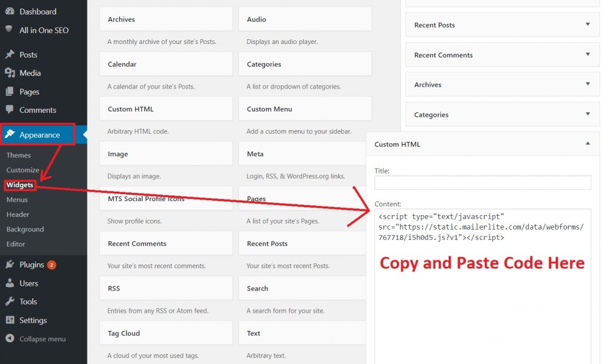Open the Posts menu
This screenshot has width=603, height=364.
click(x=28, y=55)
